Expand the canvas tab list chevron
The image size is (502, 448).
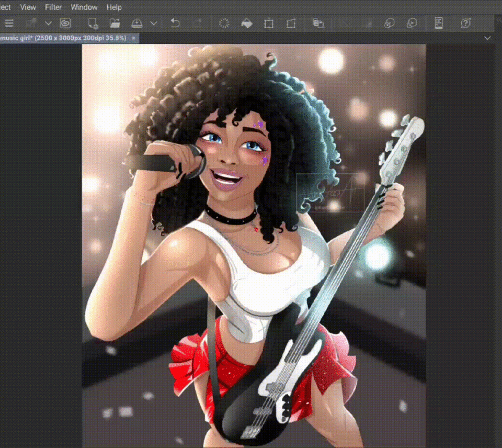(487, 38)
